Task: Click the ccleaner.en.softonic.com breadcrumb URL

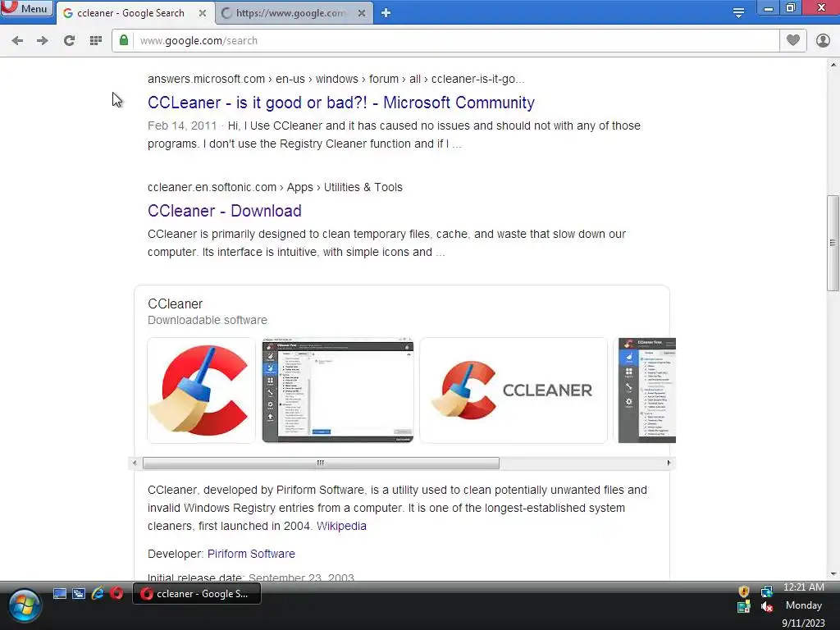Action: (x=275, y=188)
